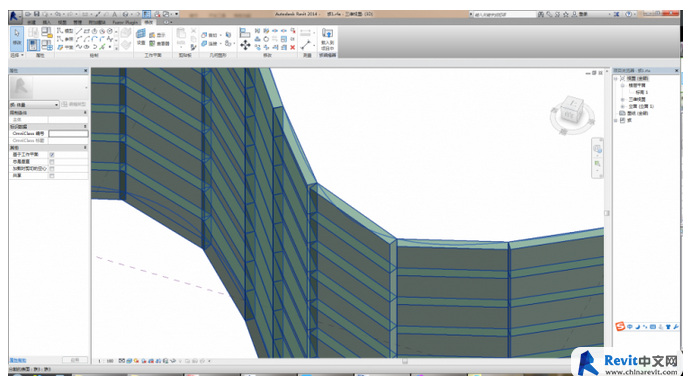Click the view scale 1 : 100
Image resolution: width=688 pixels, height=384 pixels.
pyautogui.click(x=105, y=361)
